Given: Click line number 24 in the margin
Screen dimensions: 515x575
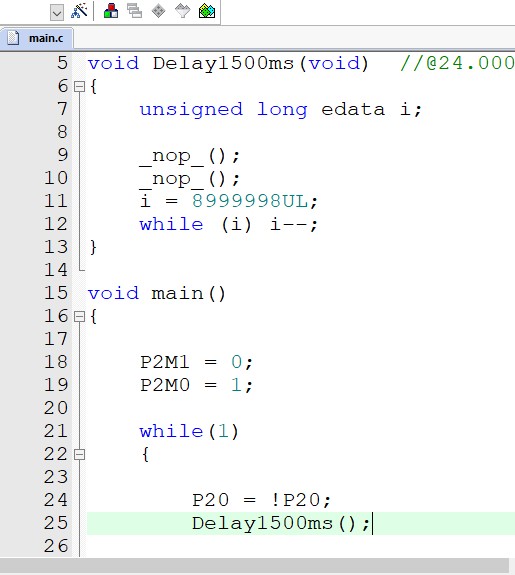Looking at the screenshot, I should tap(56, 500).
